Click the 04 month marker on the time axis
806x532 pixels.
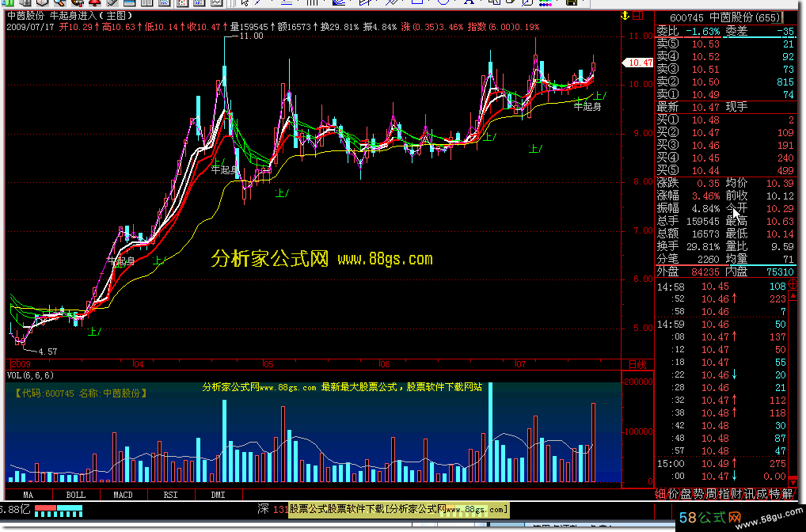pos(139,364)
